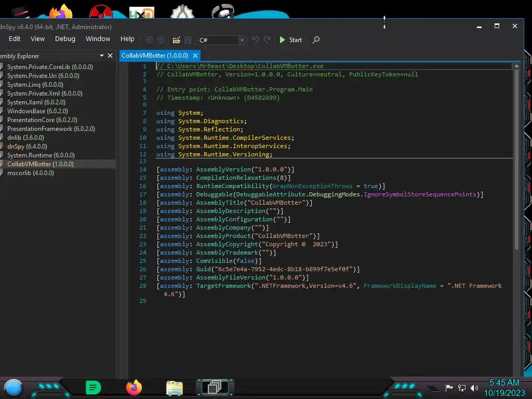This screenshot has height=399, width=532.
Task: Click the network tray icon
Action: click(x=462, y=388)
